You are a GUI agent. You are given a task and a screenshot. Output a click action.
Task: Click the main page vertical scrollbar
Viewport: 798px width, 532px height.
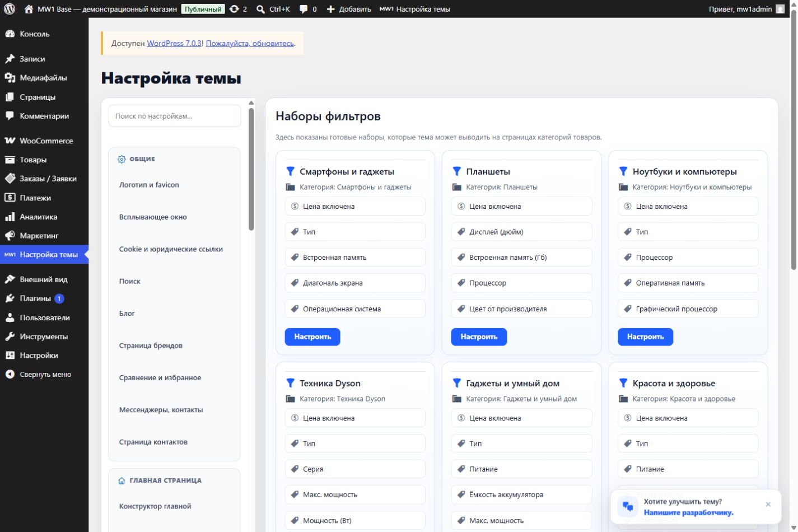pyautogui.click(x=794, y=140)
